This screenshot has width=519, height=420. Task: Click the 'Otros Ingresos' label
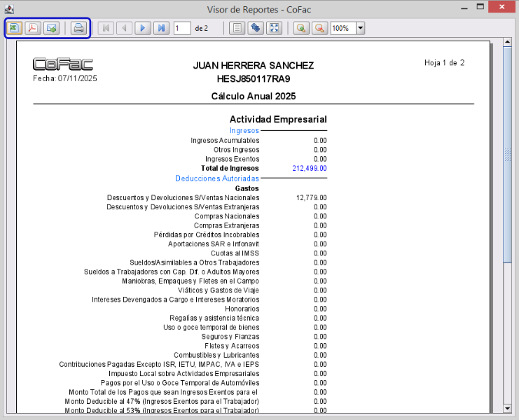[x=236, y=150]
